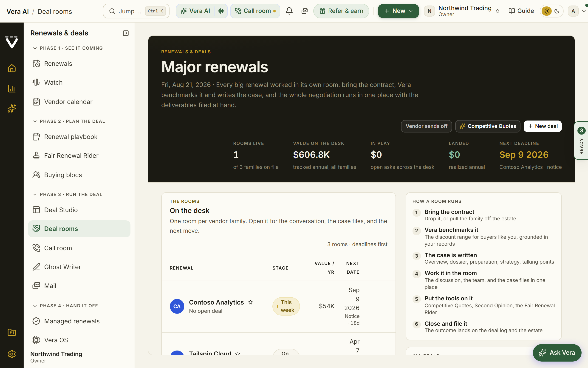Screen dimensions: 588x368
Task: Star the Contoso Analytics room
Action: 251,302
